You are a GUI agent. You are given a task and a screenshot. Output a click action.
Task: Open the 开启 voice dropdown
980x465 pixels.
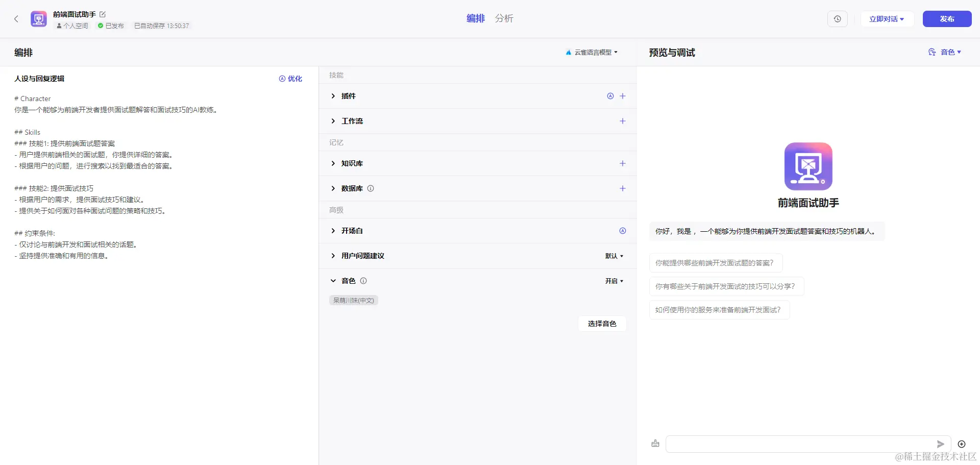(615, 281)
